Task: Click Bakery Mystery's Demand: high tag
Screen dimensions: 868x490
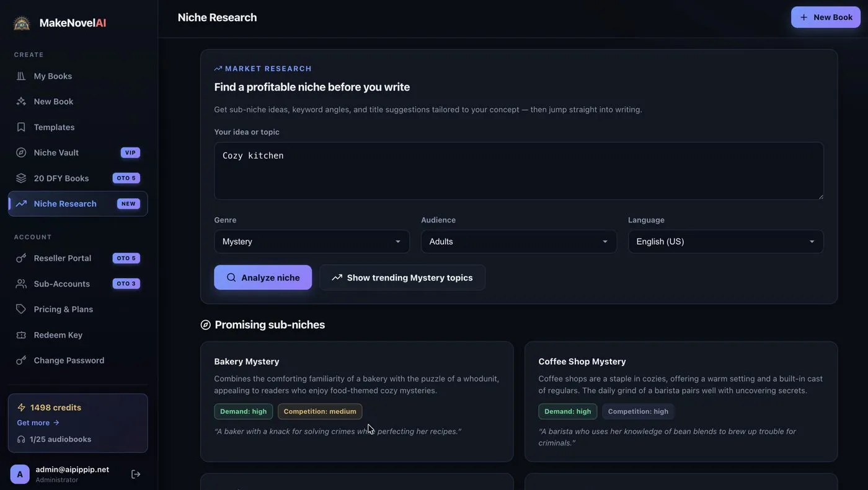Action: click(x=244, y=411)
